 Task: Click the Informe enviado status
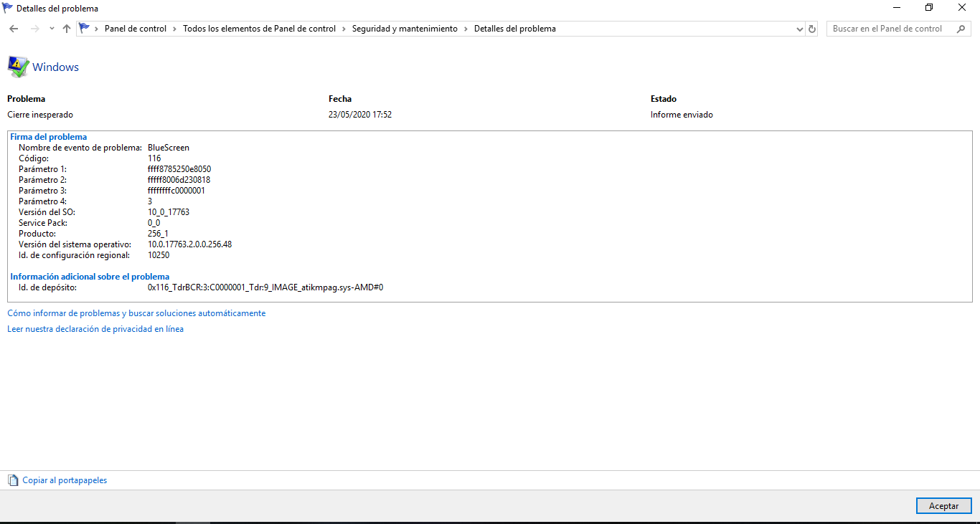tap(682, 115)
